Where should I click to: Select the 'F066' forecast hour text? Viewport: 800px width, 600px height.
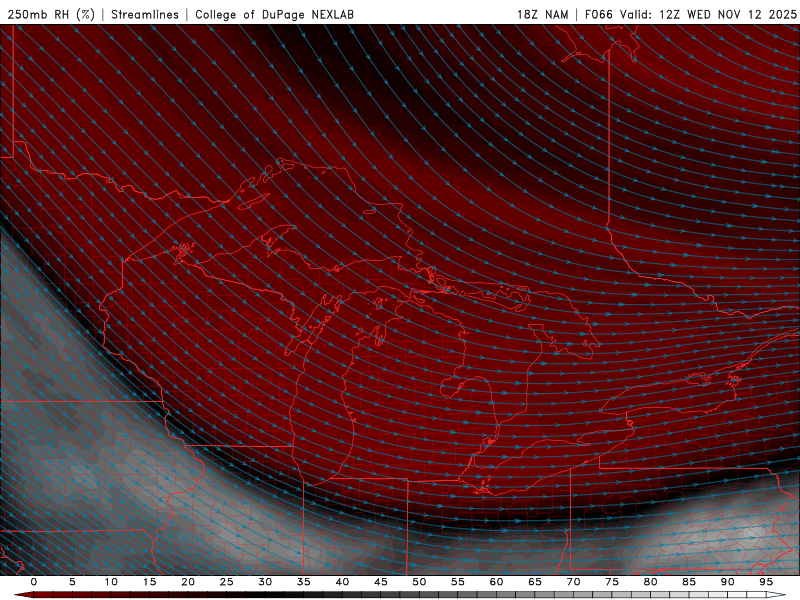598,14
